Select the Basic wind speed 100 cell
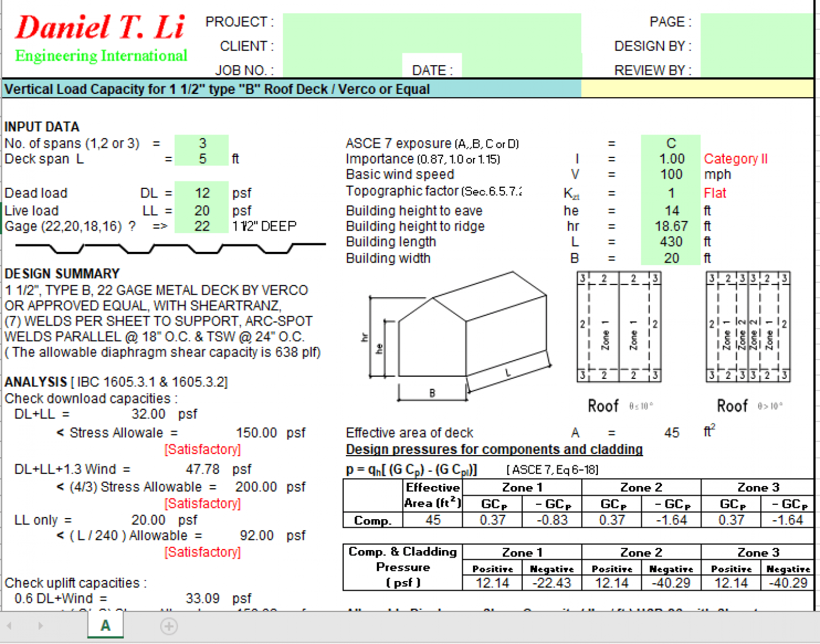Image resolution: width=820 pixels, height=644 pixels. 671,174
